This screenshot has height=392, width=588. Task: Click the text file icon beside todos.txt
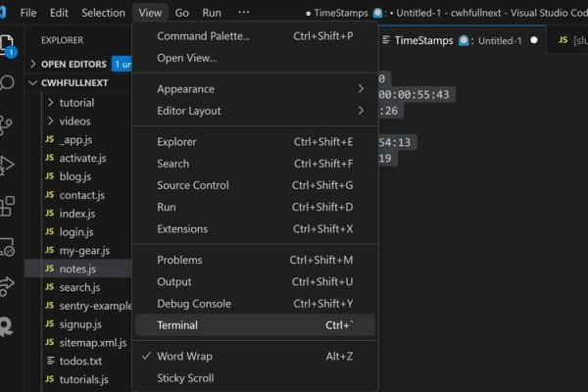point(50,361)
